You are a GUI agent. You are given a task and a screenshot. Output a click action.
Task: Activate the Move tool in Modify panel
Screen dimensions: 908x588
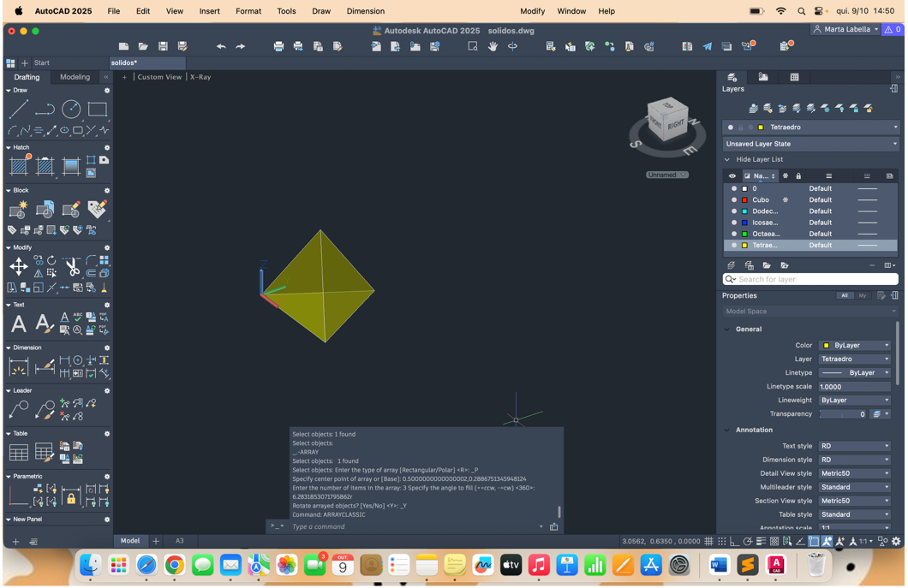point(18,267)
